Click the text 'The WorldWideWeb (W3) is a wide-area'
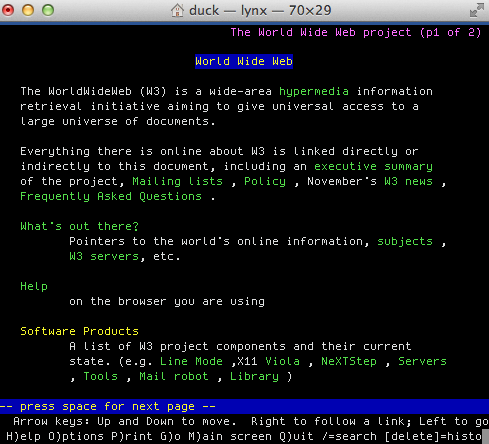 coord(146,91)
